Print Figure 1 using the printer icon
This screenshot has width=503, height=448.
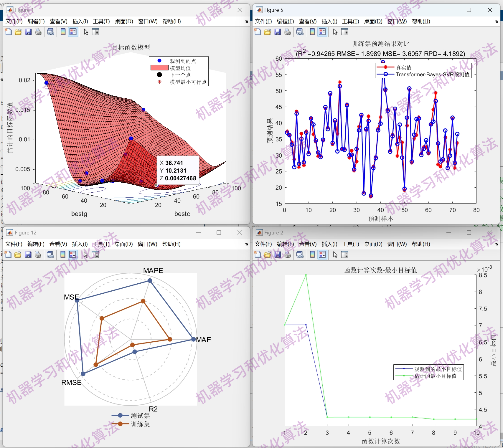tap(38, 32)
